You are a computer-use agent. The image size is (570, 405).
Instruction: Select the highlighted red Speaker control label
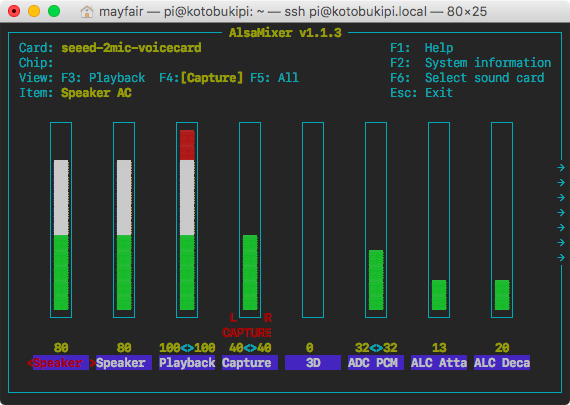point(61,363)
